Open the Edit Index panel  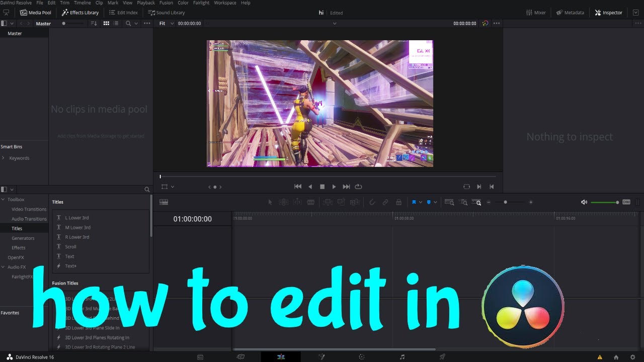click(123, 13)
